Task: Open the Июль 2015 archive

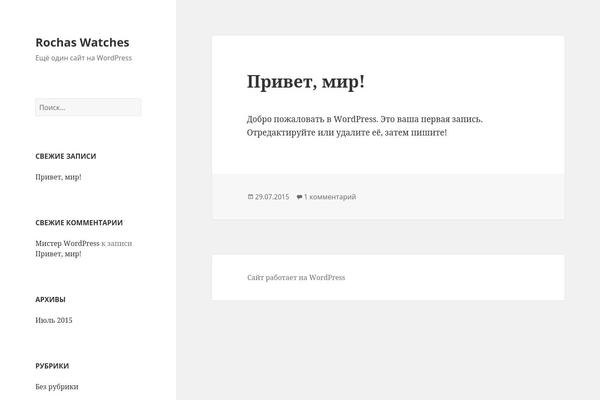Action: [54, 320]
